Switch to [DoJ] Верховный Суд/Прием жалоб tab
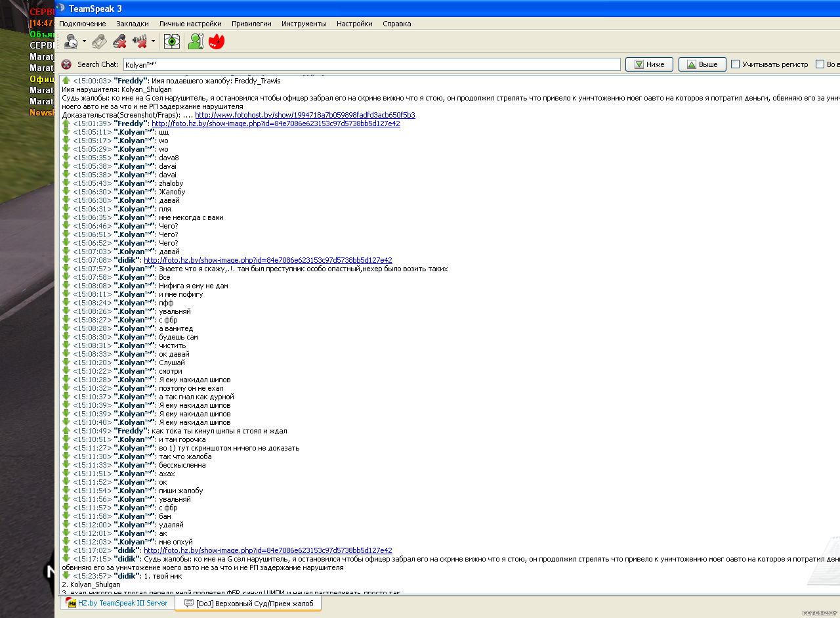This screenshot has height=618, width=840. (x=248, y=603)
